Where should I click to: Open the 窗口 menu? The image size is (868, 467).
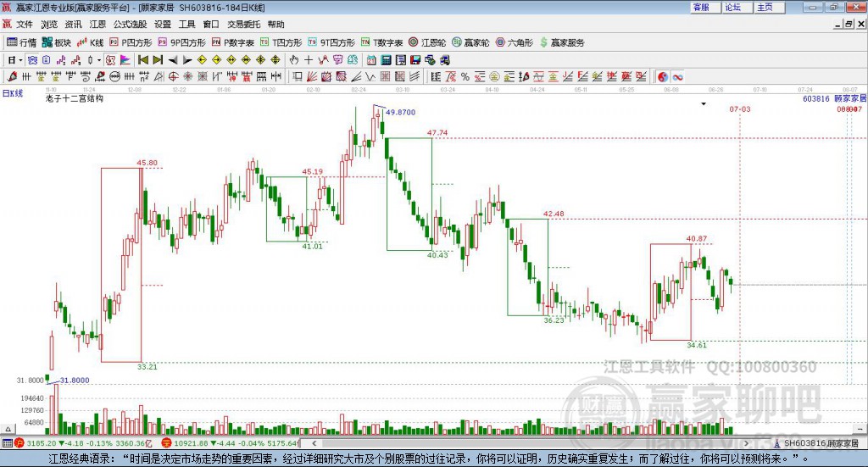(x=211, y=25)
